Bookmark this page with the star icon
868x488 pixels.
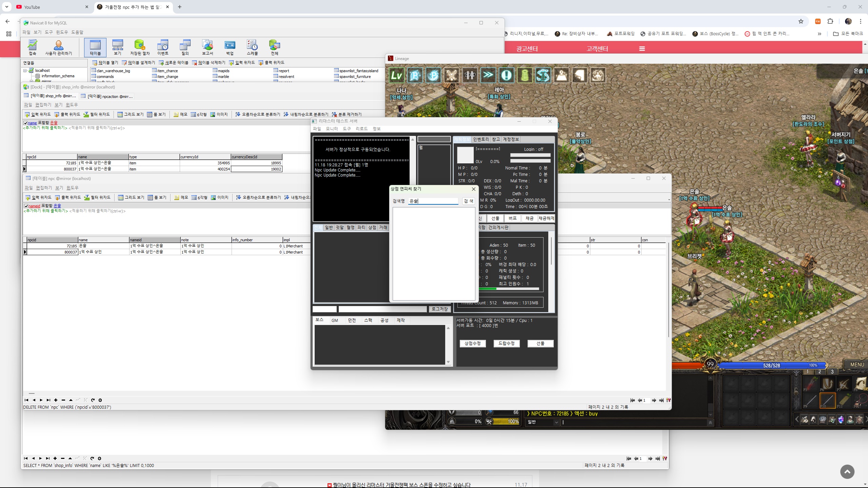[x=801, y=21]
